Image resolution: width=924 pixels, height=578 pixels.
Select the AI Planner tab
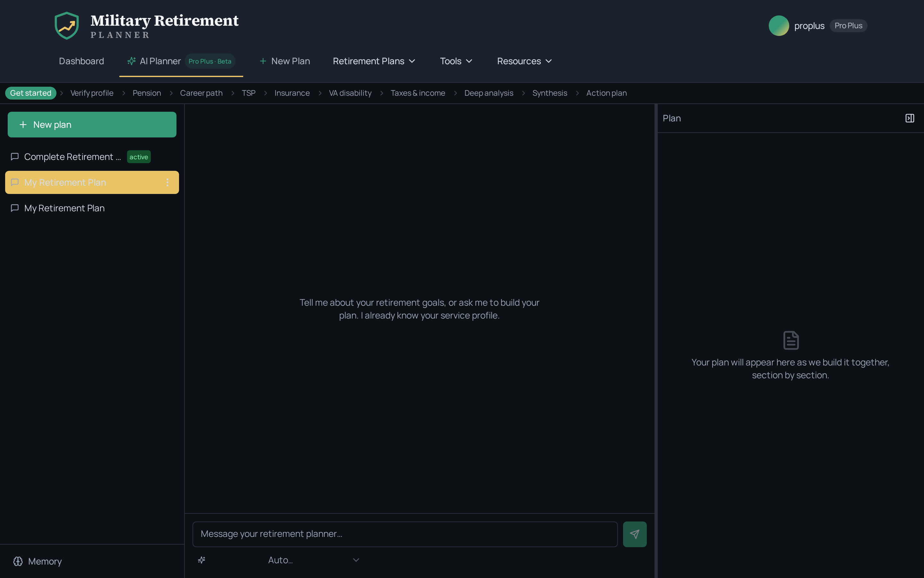(181, 61)
